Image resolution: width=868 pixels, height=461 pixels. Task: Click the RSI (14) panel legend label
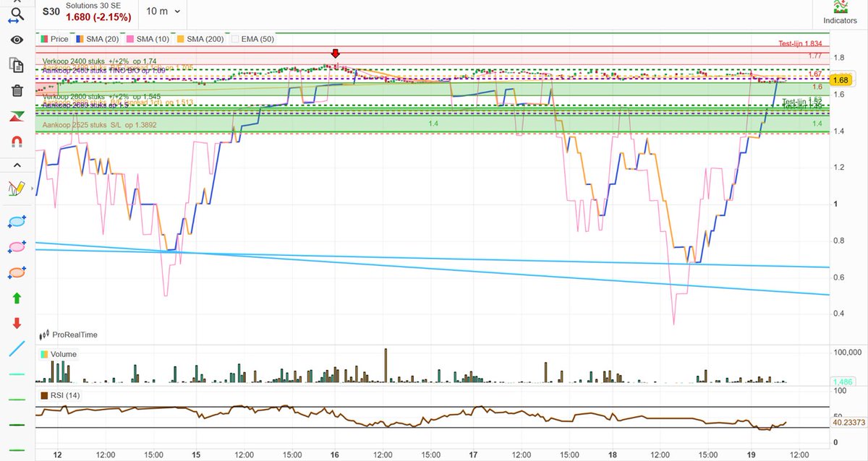pos(60,395)
